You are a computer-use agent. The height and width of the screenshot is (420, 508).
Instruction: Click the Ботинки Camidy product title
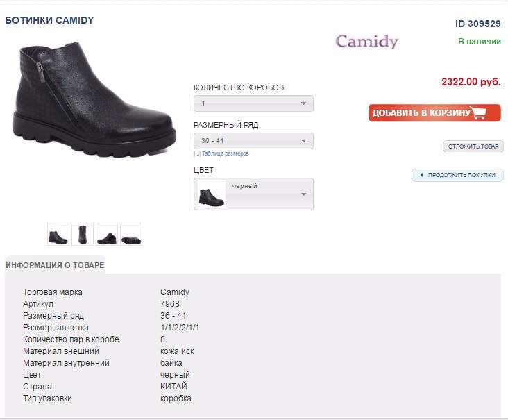point(49,20)
